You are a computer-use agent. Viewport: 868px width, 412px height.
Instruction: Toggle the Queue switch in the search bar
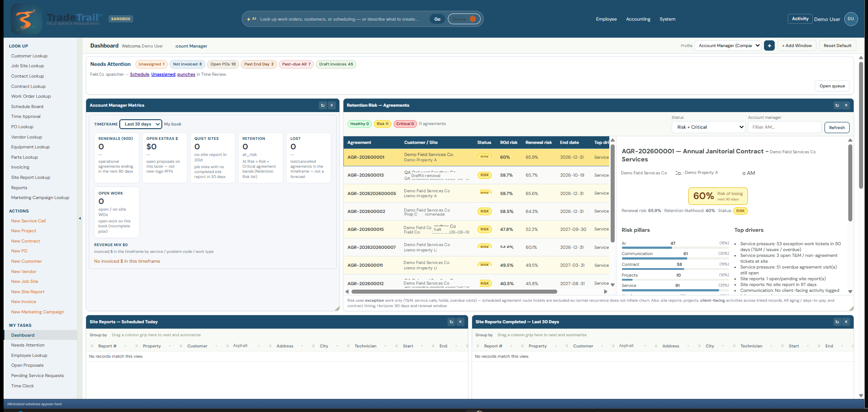coord(464,19)
